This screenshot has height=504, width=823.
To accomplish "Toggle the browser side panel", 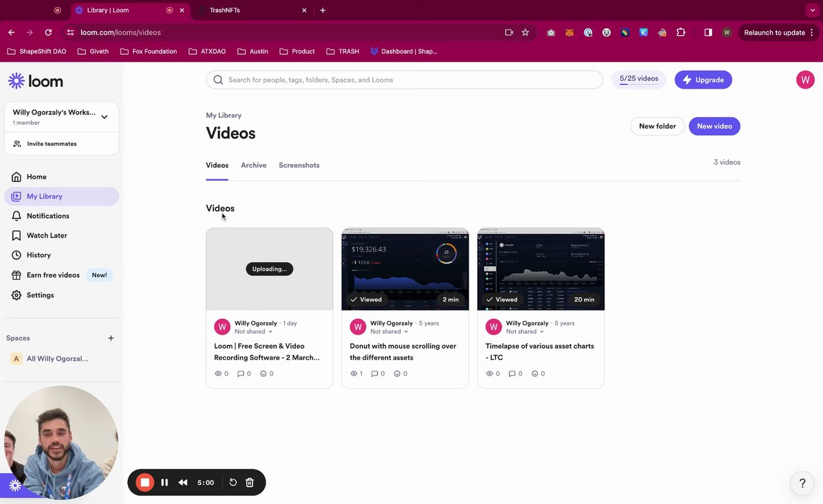I will 708,32.
